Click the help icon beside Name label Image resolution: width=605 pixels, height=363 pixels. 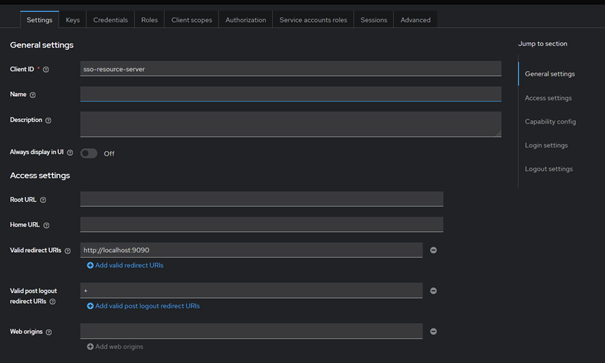[x=33, y=95]
